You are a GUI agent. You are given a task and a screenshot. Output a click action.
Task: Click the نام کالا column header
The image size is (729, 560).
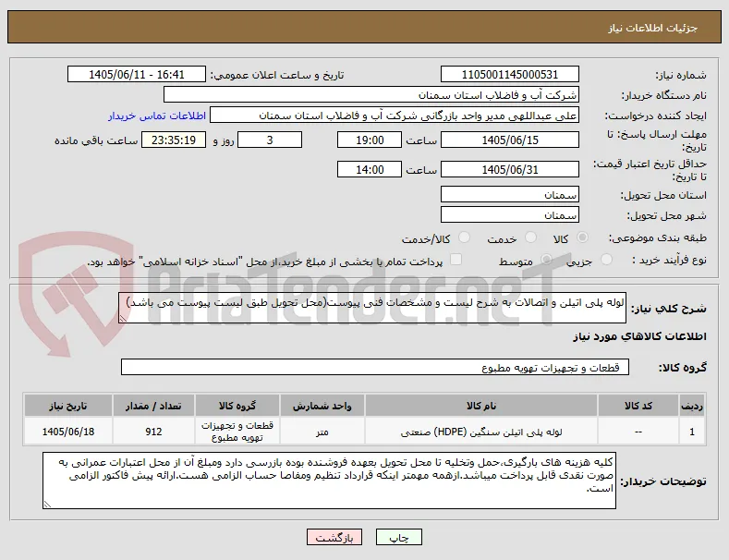[481, 406]
